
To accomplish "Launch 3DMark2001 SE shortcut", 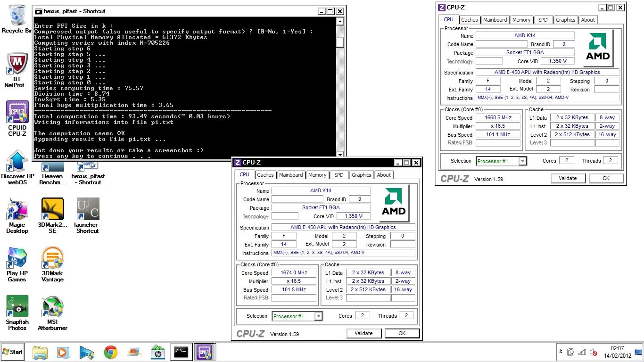I will pyautogui.click(x=52, y=215).
